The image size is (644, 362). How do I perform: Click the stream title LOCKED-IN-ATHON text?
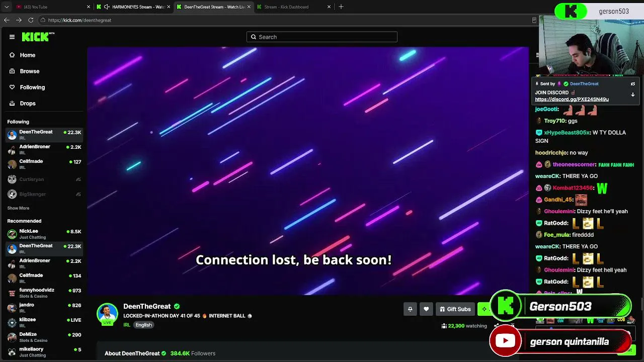tap(187, 316)
